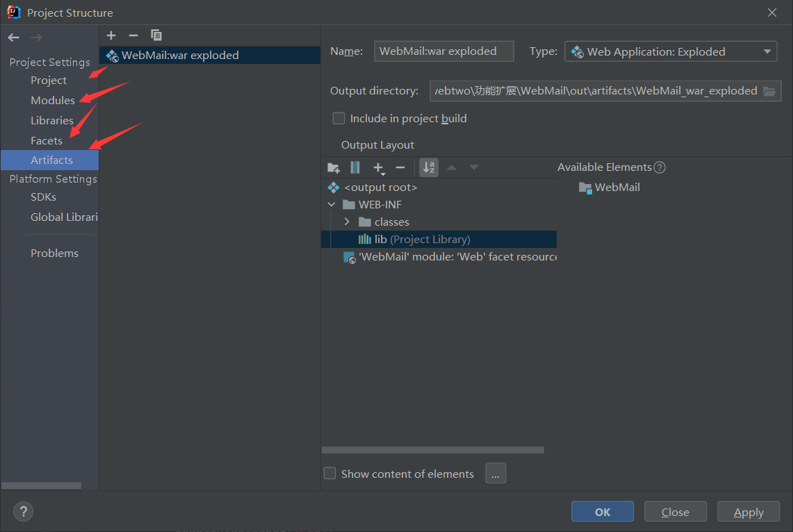Viewport: 793px width, 532px height.
Task: Close the Project Structure dialog
Action: tap(771, 13)
